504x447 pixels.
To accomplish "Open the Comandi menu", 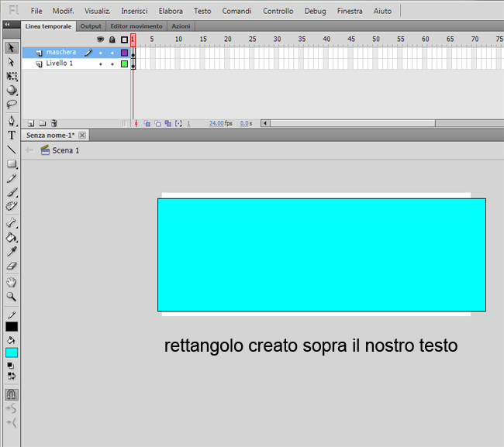I will [x=237, y=11].
